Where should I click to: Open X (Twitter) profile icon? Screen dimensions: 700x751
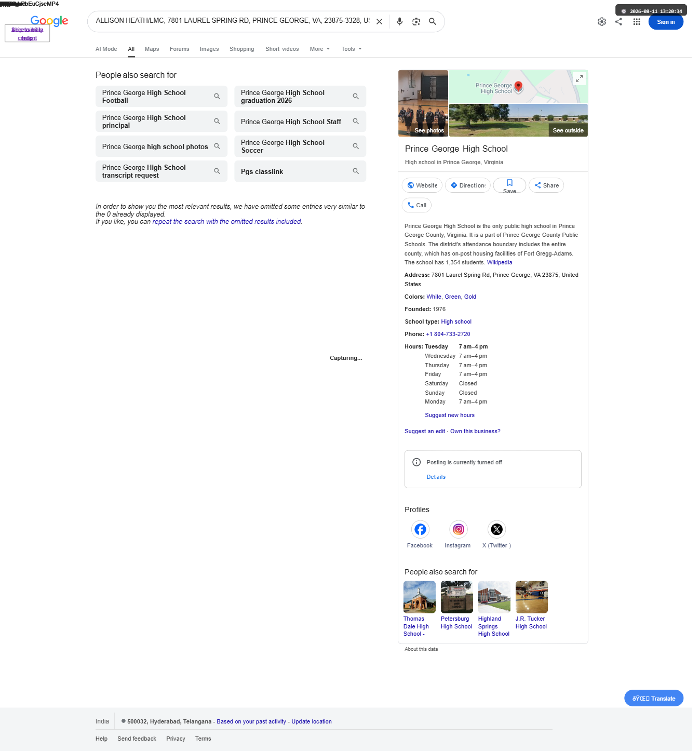[x=497, y=529]
